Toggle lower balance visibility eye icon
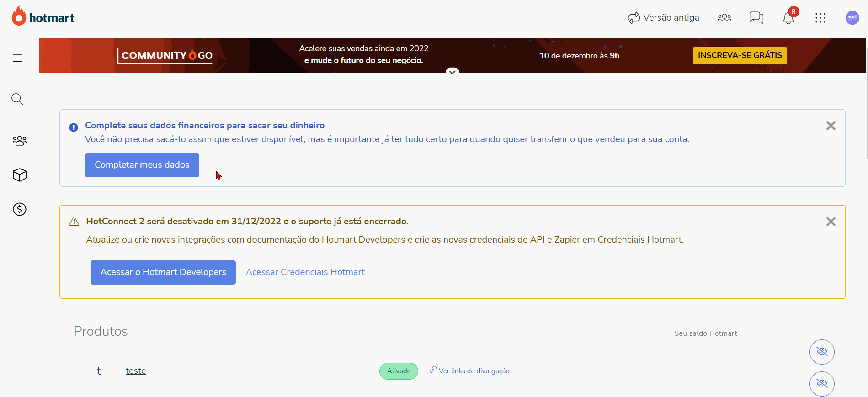The height and width of the screenshot is (397, 868). click(822, 384)
